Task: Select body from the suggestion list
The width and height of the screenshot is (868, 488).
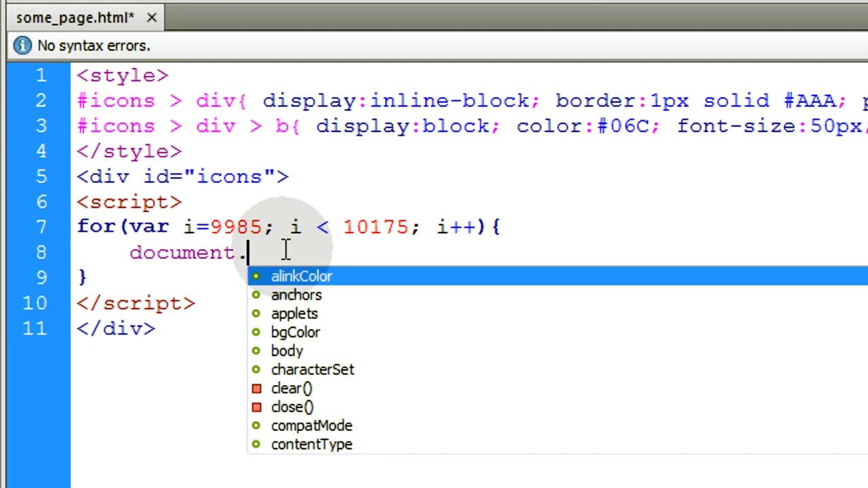Action: pos(557,351)
